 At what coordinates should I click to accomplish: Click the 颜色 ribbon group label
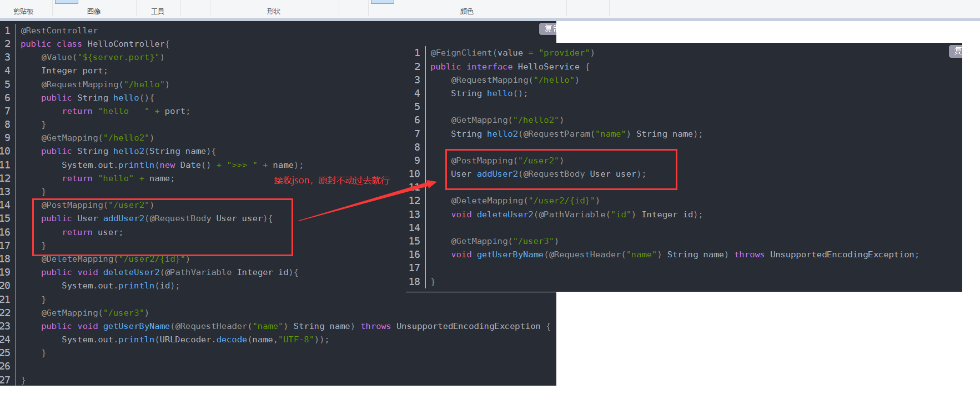466,11
